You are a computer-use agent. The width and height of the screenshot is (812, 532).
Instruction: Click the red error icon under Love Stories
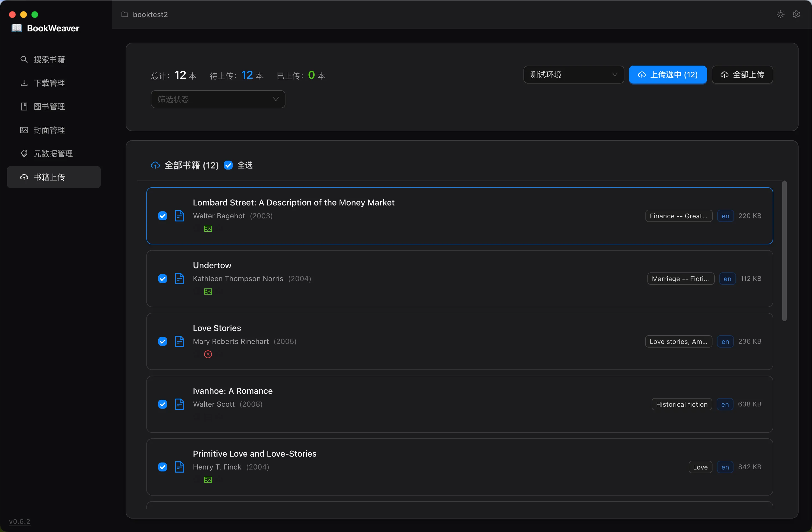(x=208, y=354)
